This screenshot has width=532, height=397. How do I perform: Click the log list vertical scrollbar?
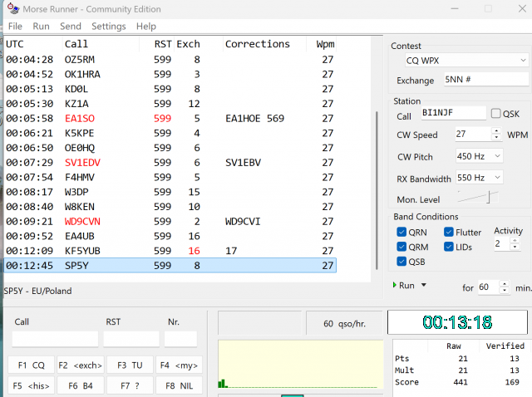click(x=377, y=190)
